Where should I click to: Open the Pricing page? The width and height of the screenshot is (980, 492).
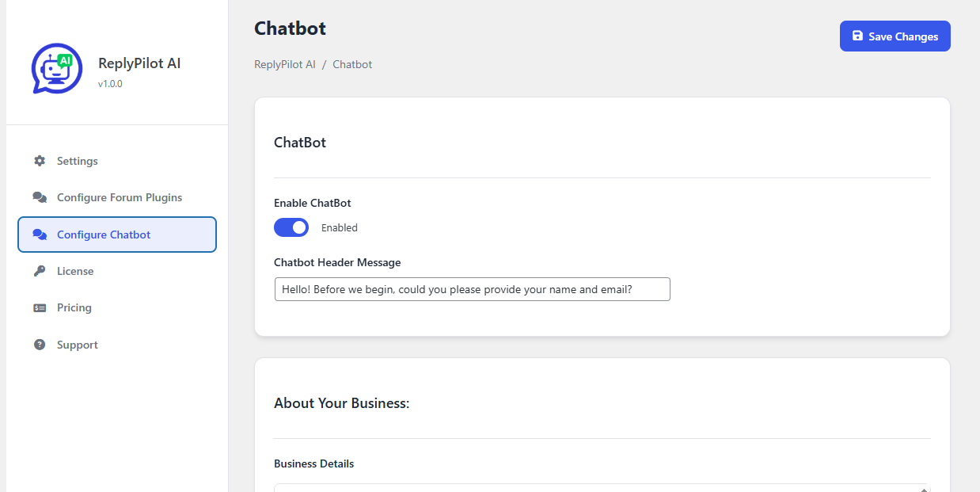pyautogui.click(x=74, y=307)
